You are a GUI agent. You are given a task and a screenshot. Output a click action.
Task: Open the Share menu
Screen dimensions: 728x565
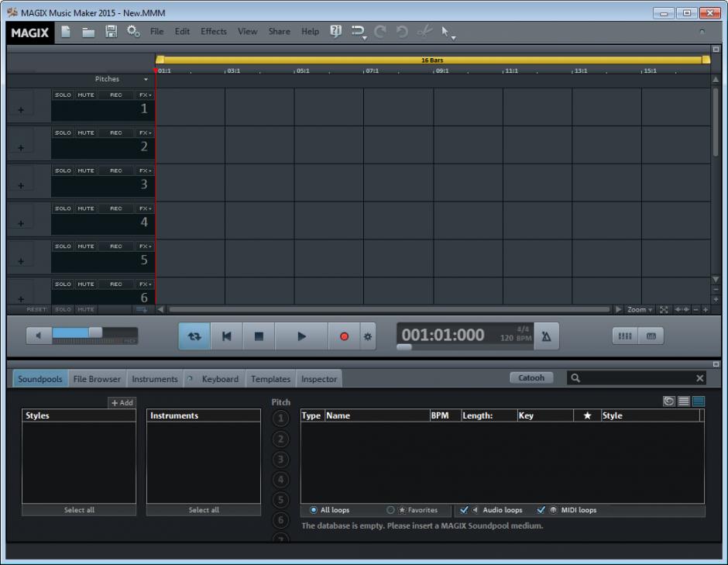tap(279, 32)
